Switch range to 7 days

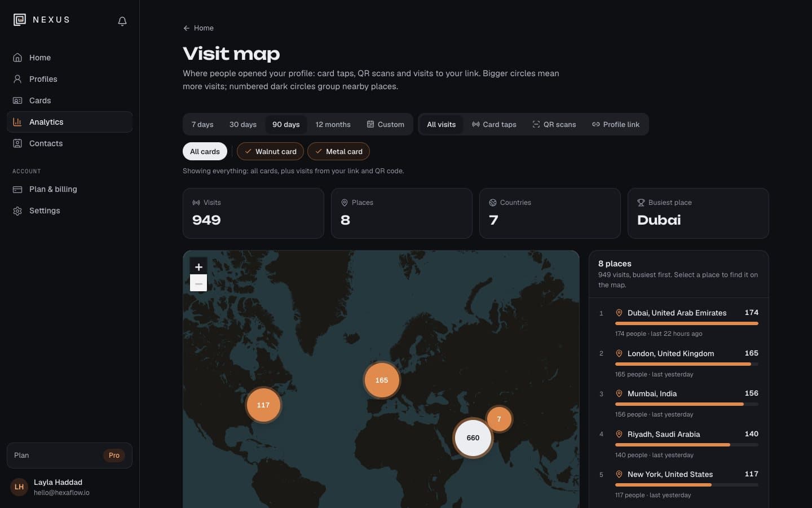coord(202,124)
